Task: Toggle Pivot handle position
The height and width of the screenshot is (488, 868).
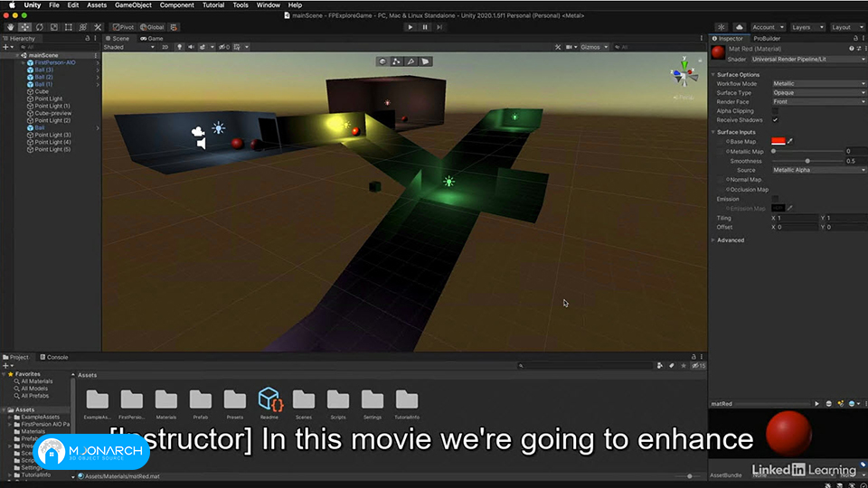Action: [124, 27]
